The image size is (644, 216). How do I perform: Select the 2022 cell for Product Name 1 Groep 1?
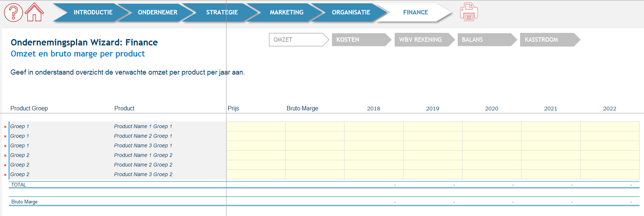click(610, 126)
